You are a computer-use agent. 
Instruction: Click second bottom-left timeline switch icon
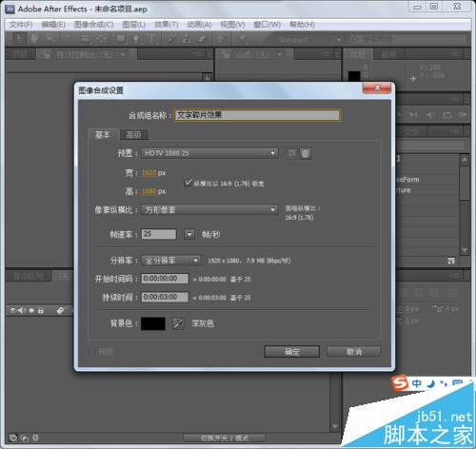point(25,438)
